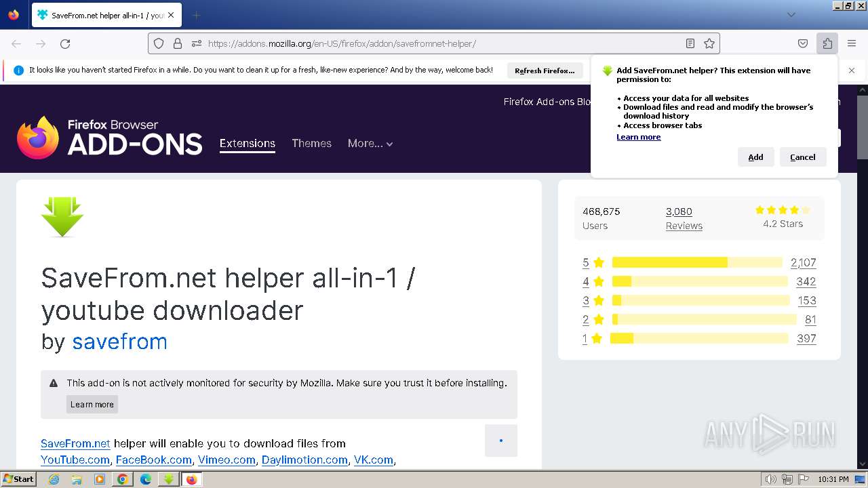
Task: Click the green SaveFrom arrow addon icon
Action: [62, 217]
